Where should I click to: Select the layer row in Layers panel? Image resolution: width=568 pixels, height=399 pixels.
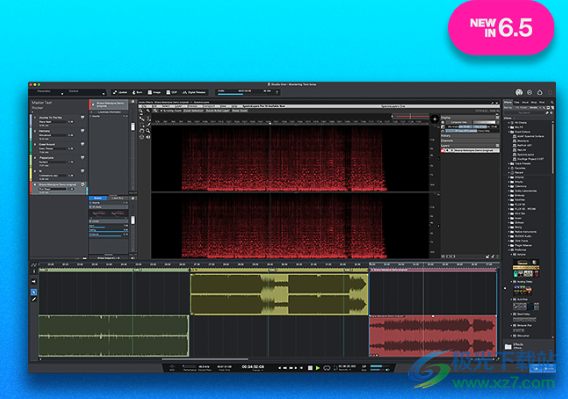point(470,150)
